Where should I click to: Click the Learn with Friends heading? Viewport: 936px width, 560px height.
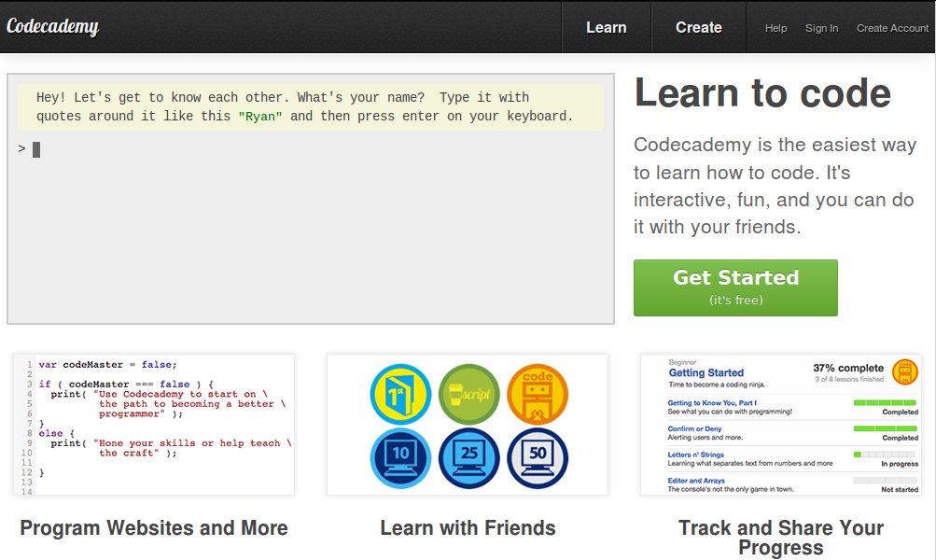[468, 527]
